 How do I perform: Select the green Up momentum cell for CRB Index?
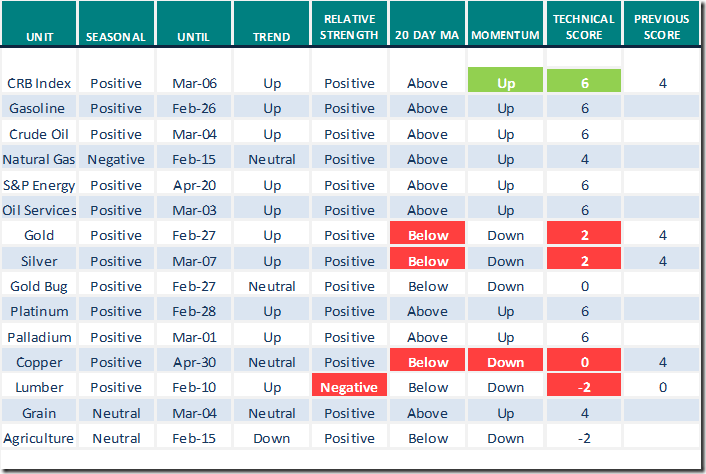[x=505, y=84]
